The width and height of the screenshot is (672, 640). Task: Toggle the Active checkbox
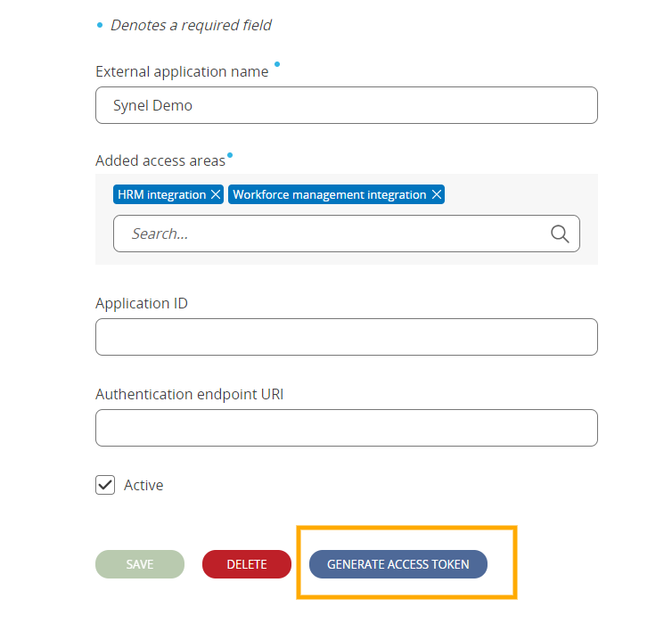pyautogui.click(x=105, y=485)
